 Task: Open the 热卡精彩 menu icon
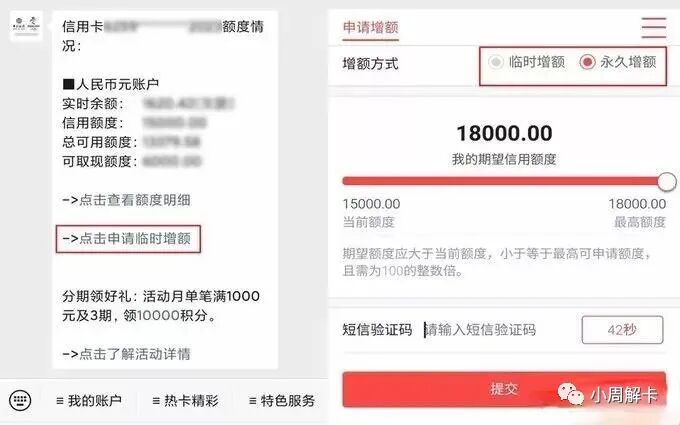156,401
